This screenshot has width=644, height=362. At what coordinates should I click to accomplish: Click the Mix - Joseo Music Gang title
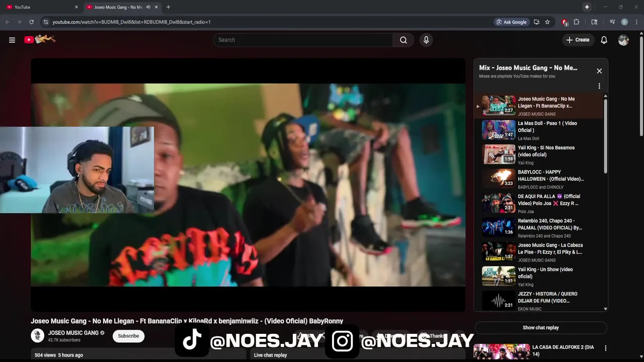click(x=528, y=68)
